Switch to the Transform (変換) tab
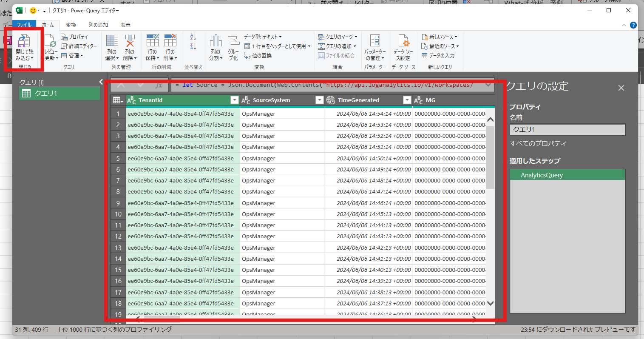Image resolution: width=644 pixels, height=339 pixels. point(71,25)
